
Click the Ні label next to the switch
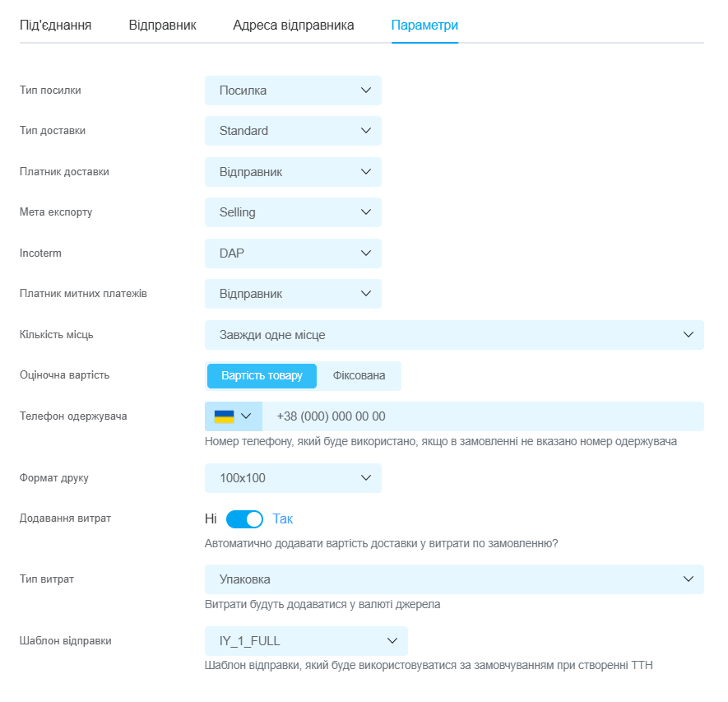pos(211,519)
